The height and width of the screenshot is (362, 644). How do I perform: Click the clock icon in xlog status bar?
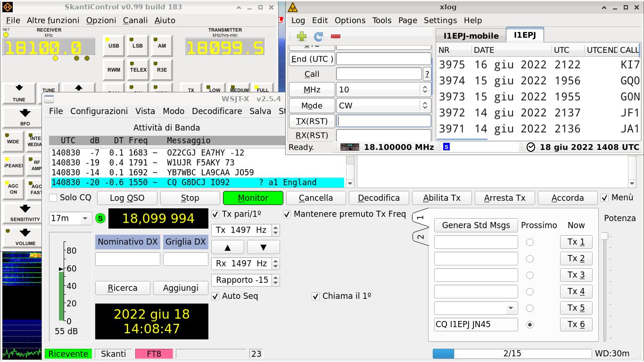point(531,147)
